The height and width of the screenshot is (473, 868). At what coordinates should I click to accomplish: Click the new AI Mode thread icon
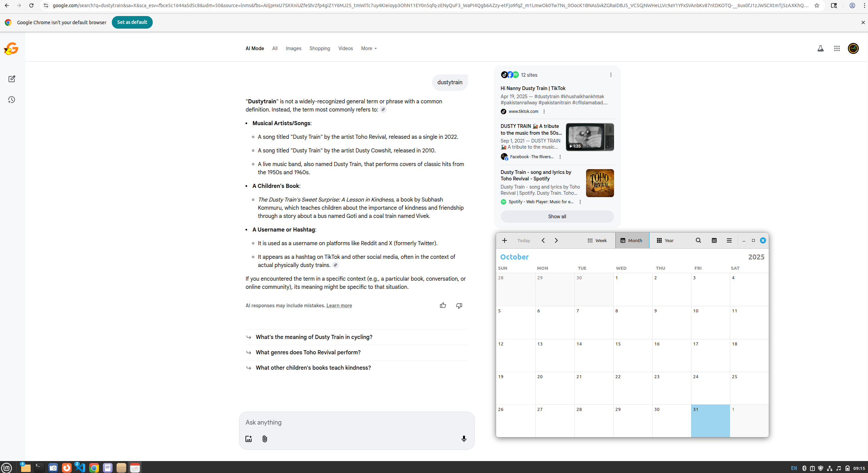click(12, 79)
